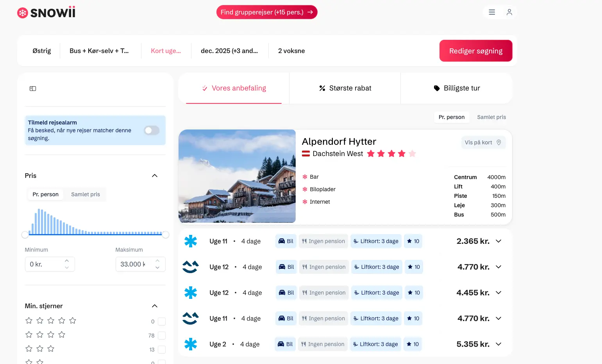Click the Austrian flag beside Dachstein West
Image resolution: width=602 pixels, height=364 pixels.
click(306, 154)
